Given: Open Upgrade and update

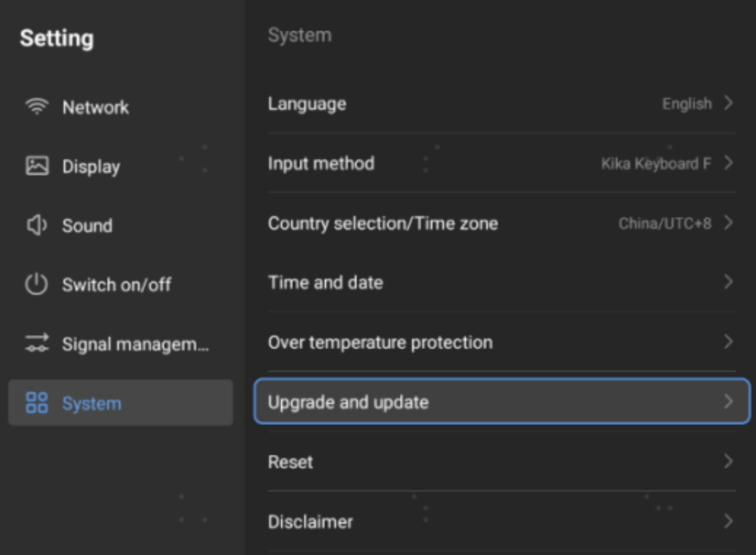Looking at the screenshot, I should tap(502, 401).
